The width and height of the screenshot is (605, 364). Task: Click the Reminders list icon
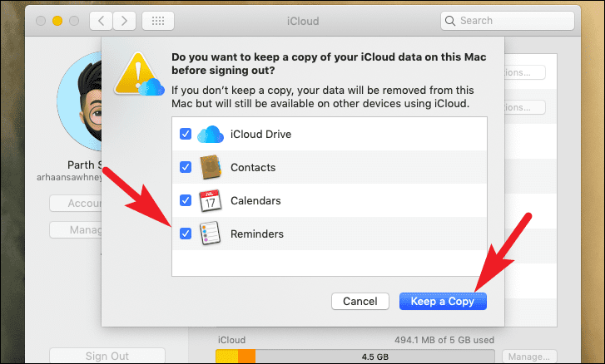[211, 234]
